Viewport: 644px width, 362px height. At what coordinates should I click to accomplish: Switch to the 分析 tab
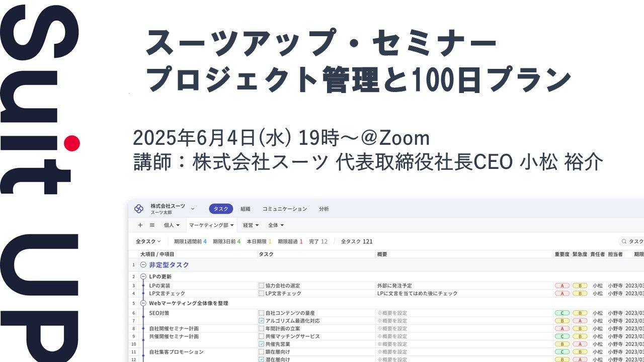coord(324,209)
